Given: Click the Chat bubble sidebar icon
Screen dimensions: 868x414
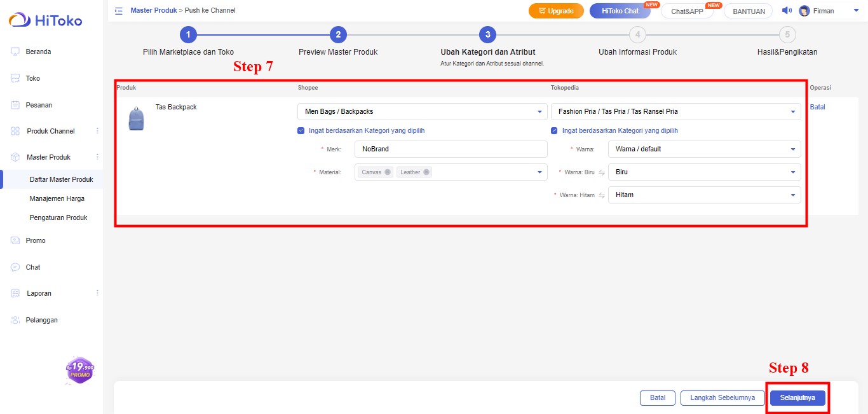Looking at the screenshot, I should click(15, 267).
